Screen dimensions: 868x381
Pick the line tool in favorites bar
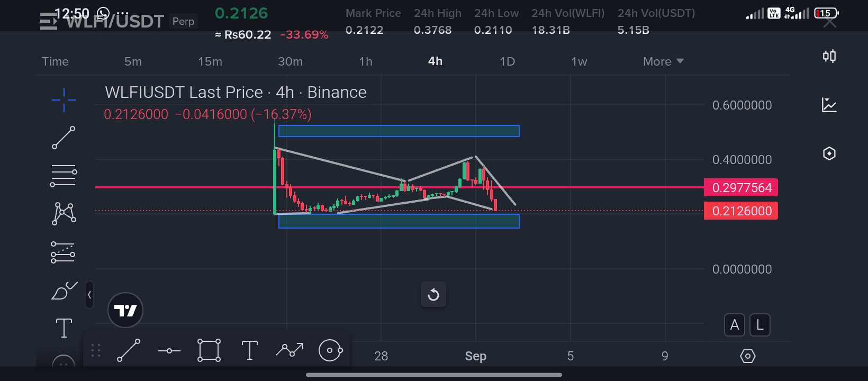(x=129, y=350)
